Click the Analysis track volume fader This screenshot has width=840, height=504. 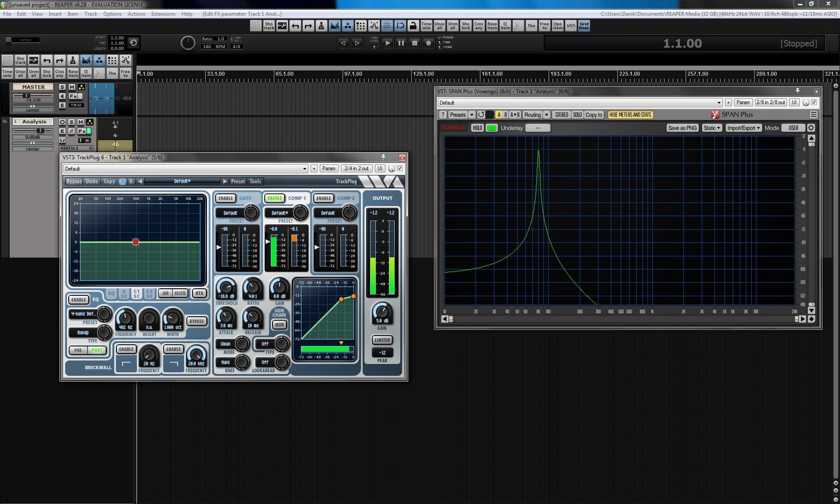coord(40,130)
